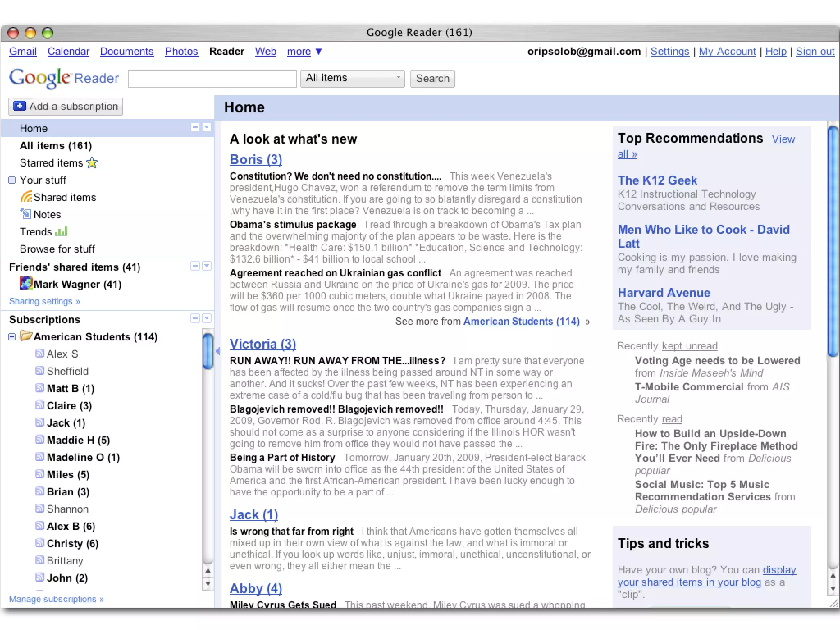Viewport: 840px width, 630px height.
Task: Open Mark Wagner (41) shared items
Action: click(x=78, y=284)
